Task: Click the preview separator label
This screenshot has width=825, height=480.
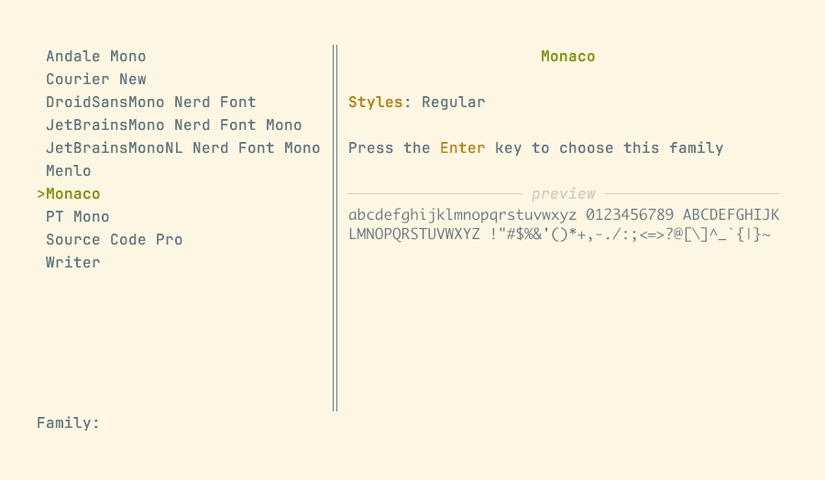Action: 563,194
